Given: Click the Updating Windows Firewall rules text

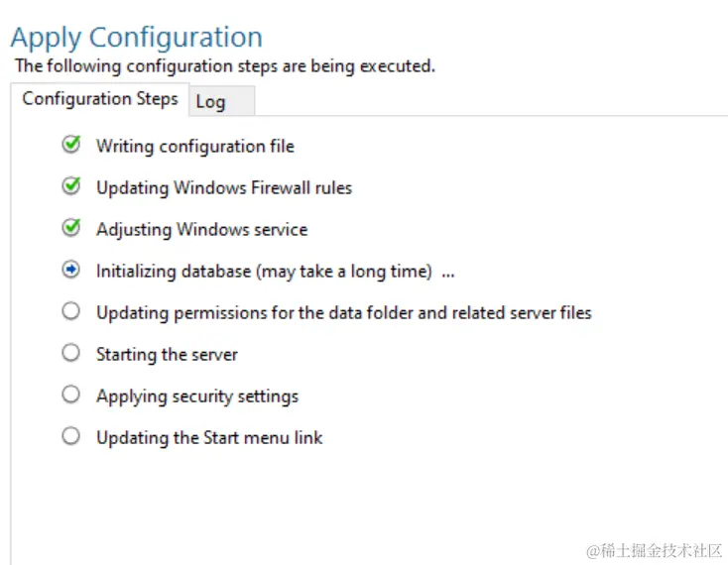Looking at the screenshot, I should click(x=224, y=188).
